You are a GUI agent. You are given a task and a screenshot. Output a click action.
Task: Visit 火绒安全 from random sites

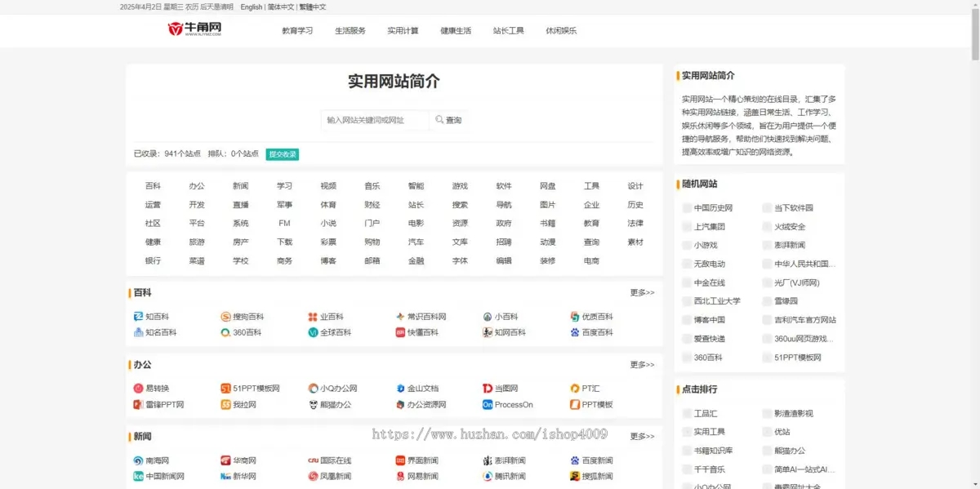point(790,227)
